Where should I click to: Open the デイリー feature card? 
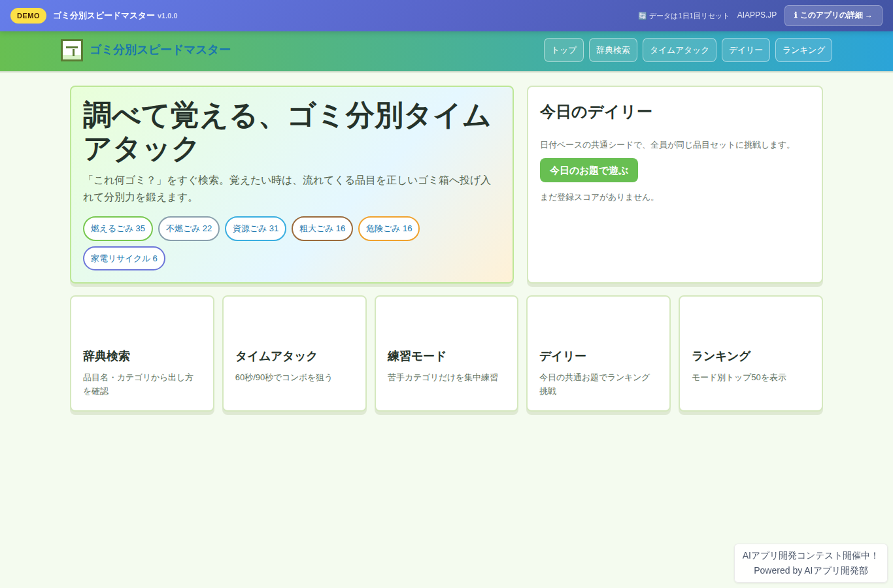pyautogui.click(x=598, y=353)
